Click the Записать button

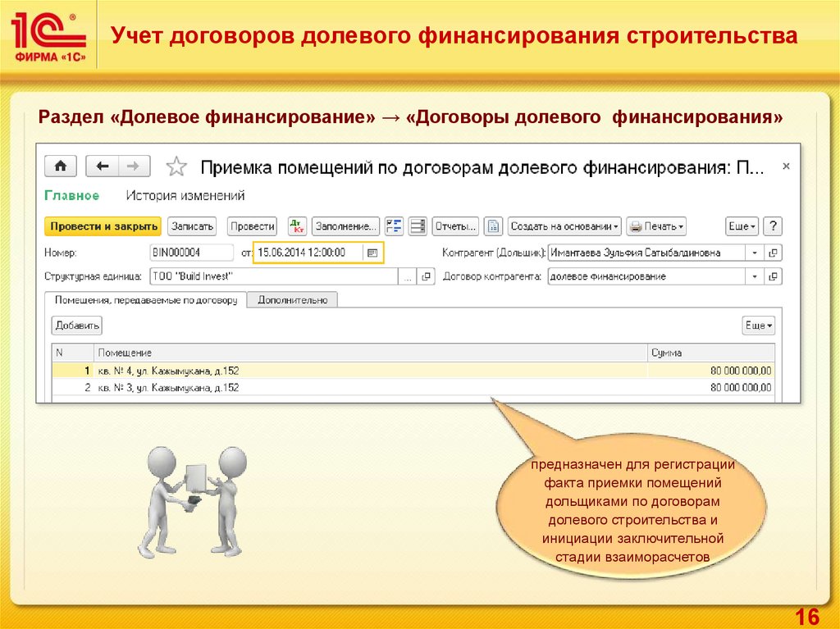pos(192,226)
